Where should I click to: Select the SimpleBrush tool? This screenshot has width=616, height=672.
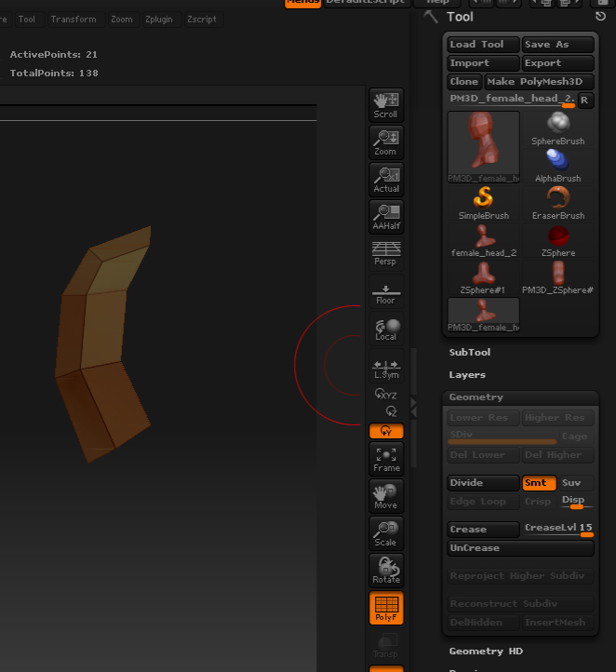[x=484, y=203]
